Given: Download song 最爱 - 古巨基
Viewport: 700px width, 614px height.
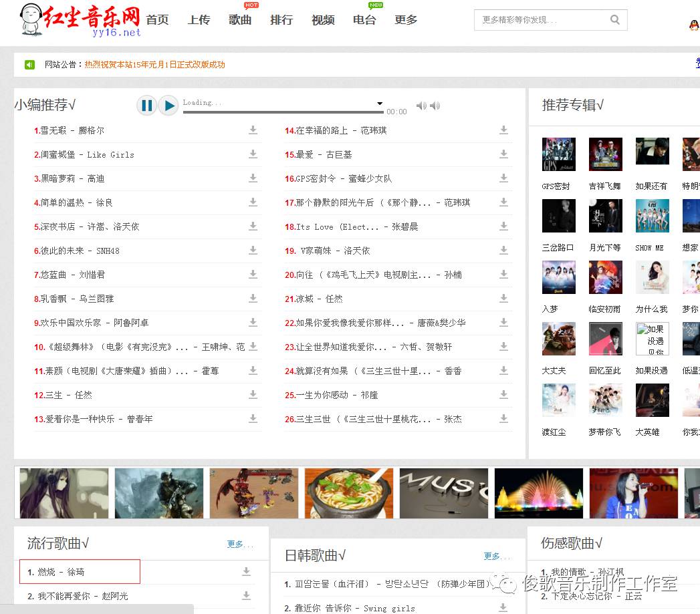Looking at the screenshot, I should [x=503, y=154].
